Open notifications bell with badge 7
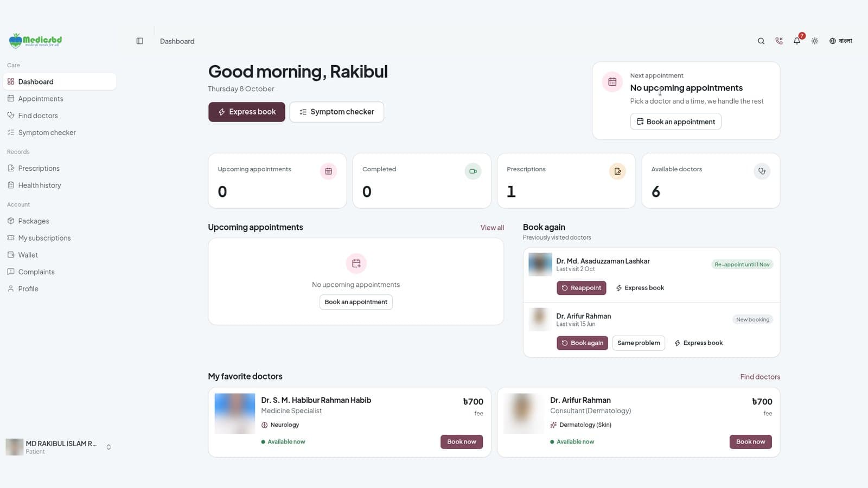This screenshot has height=488, width=868. pos(797,41)
